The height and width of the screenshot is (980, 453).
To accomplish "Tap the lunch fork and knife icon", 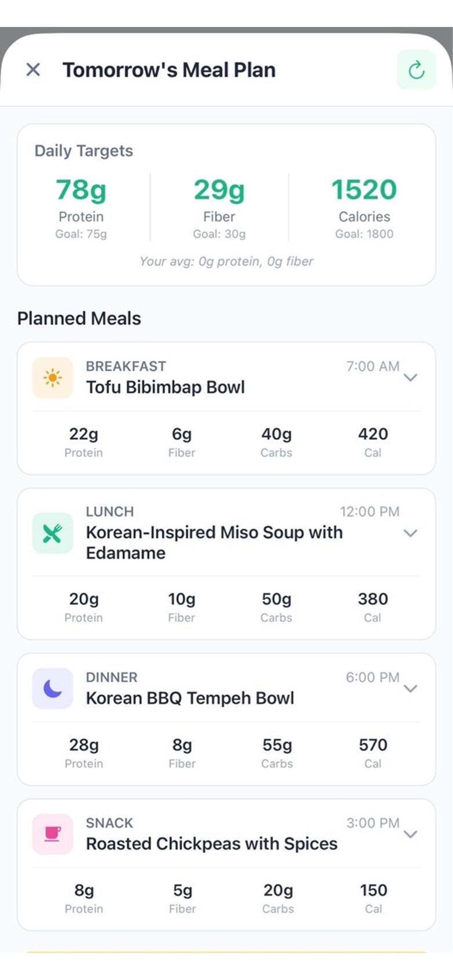I will [x=53, y=533].
